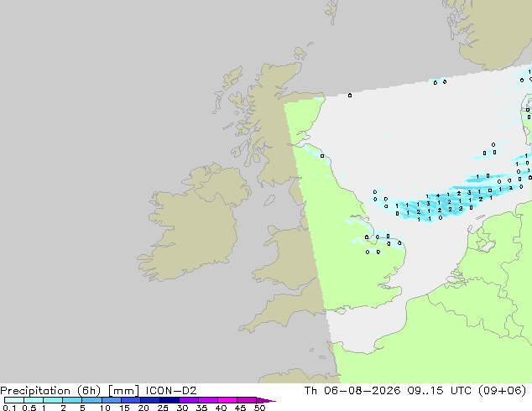Click the Isle of Man on the map

point(269,200)
